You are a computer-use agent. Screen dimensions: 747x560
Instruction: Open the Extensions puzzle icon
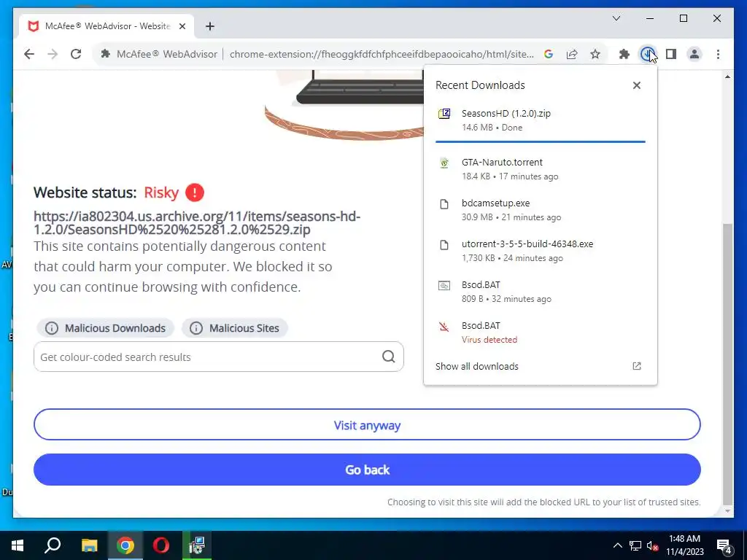point(624,54)
